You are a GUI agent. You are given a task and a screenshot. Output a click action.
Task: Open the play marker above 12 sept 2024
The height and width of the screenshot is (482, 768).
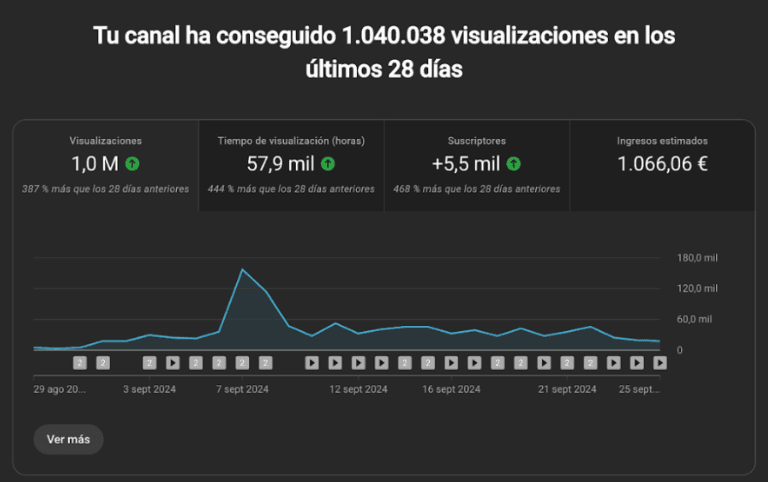358,363
